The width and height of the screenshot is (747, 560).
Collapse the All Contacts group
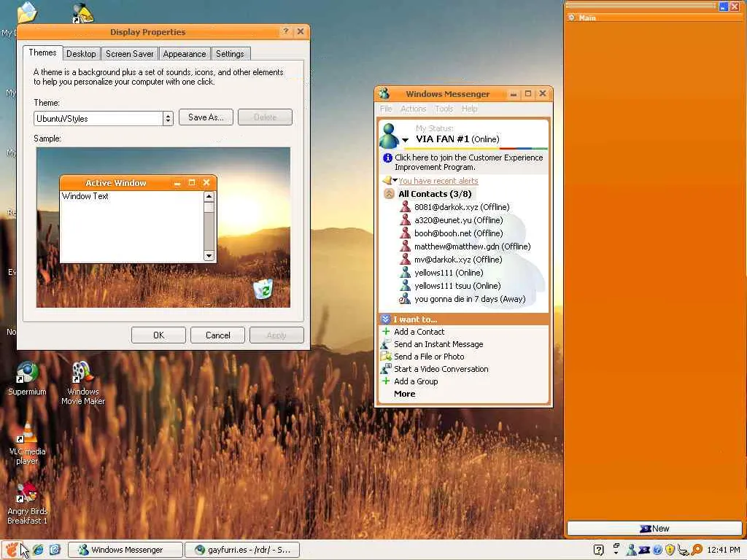pos(390,194)
